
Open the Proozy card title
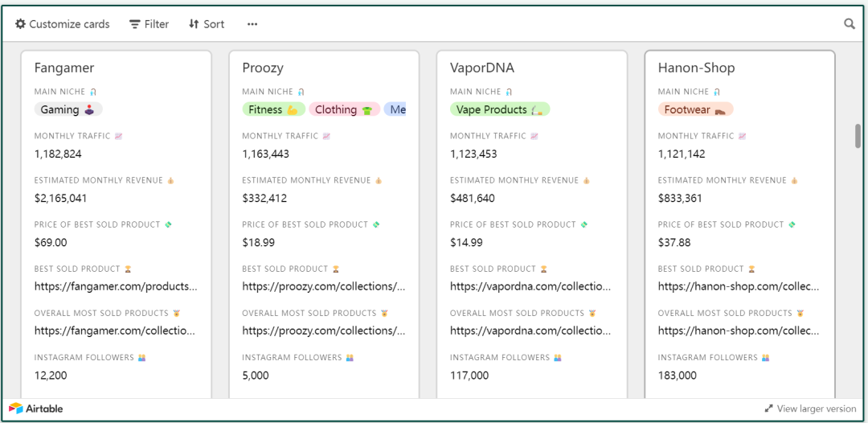point(263,68)
